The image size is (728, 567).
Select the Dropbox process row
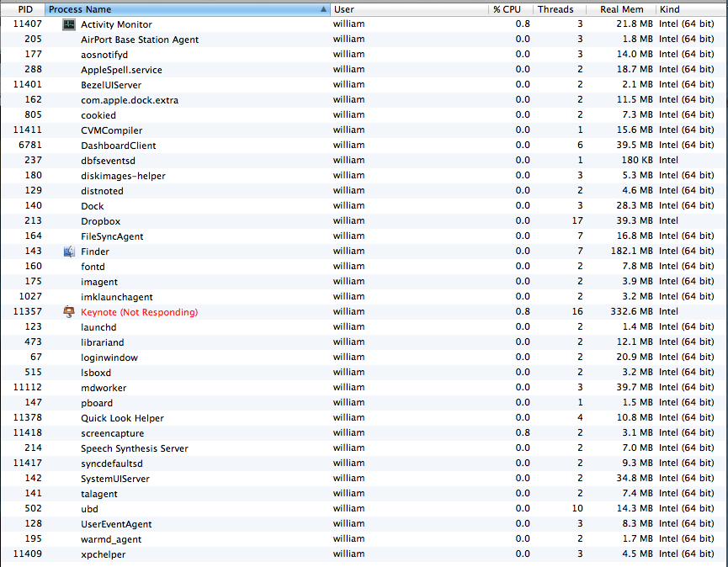364,221
